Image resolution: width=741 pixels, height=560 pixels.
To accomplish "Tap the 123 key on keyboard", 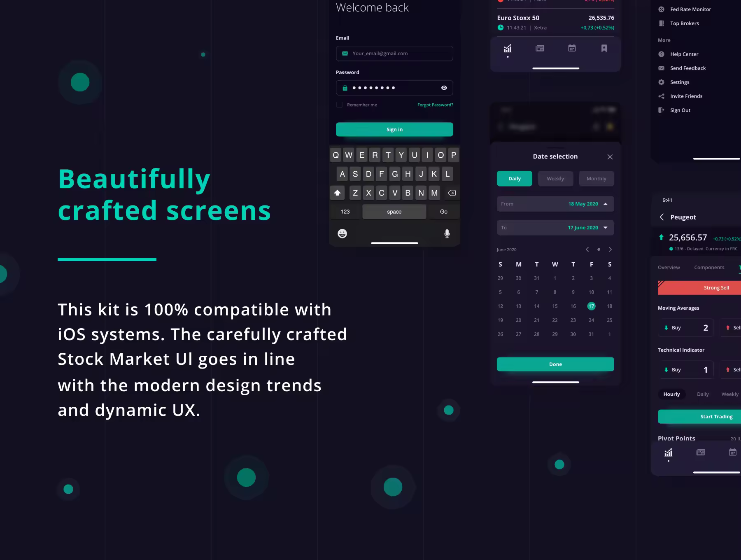I will tap(345, 212).
